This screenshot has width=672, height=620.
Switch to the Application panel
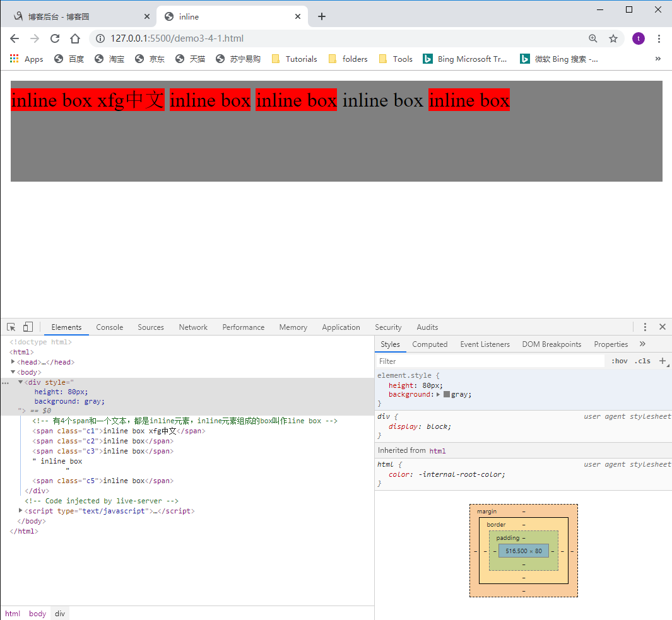tap(341, 327)
